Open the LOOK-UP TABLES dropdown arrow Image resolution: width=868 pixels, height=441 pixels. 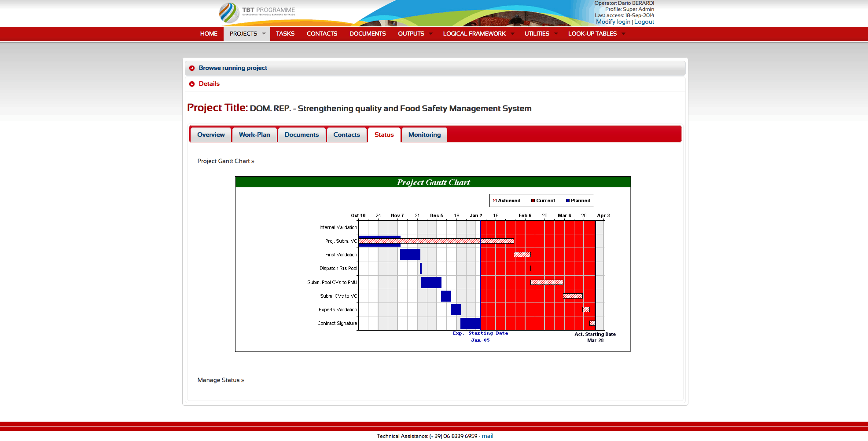pyautogui.click(x=623, y=34)
